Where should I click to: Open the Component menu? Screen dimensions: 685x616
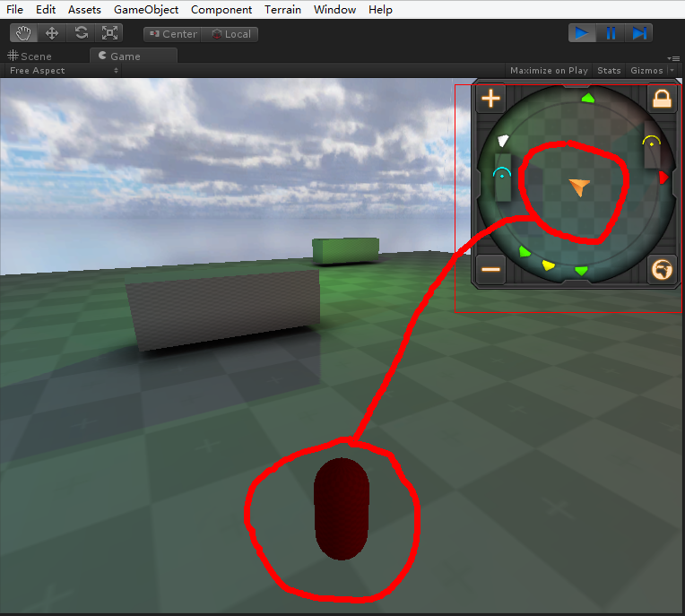pos(221,9)
